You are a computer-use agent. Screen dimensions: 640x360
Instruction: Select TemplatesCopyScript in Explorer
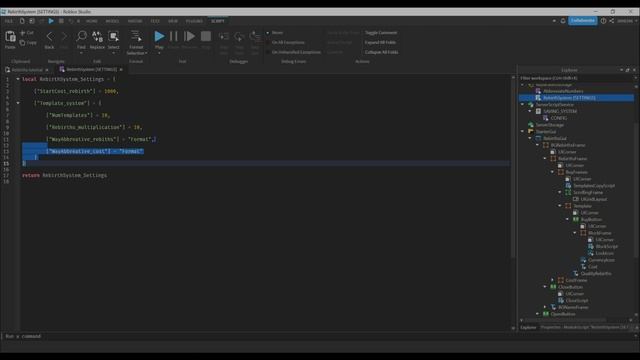(x=593, y=185)
